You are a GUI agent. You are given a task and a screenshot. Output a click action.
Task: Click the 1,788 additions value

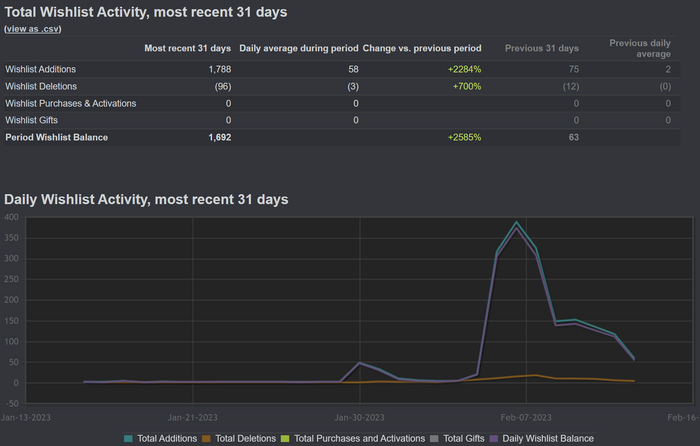(x=220, y=69)
